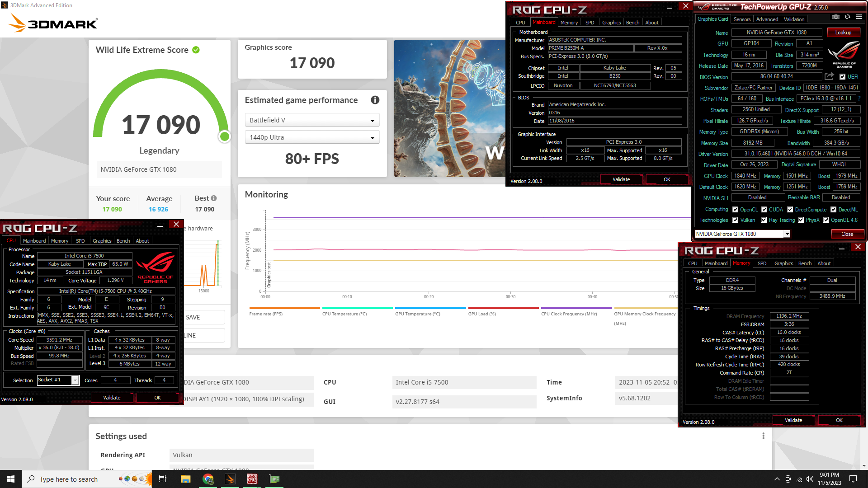The image size is (868, 488).
Task: Toggle the PhysX checkbox
Action: pyautogui.click(x=801, y=220)
